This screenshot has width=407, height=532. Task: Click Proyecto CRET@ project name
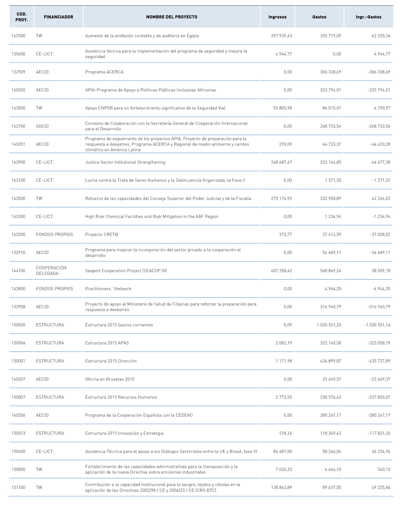[101, 235]
